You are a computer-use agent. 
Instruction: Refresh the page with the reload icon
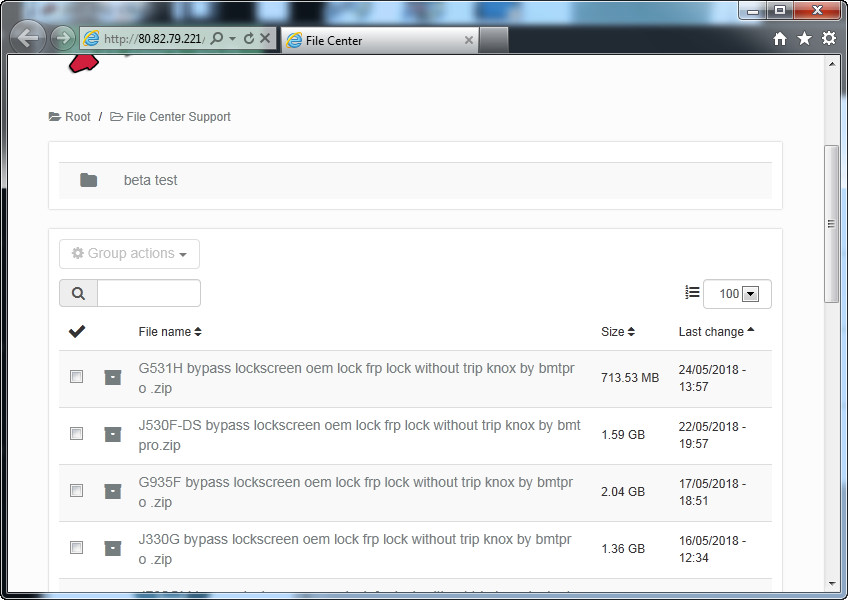(249, 38)
